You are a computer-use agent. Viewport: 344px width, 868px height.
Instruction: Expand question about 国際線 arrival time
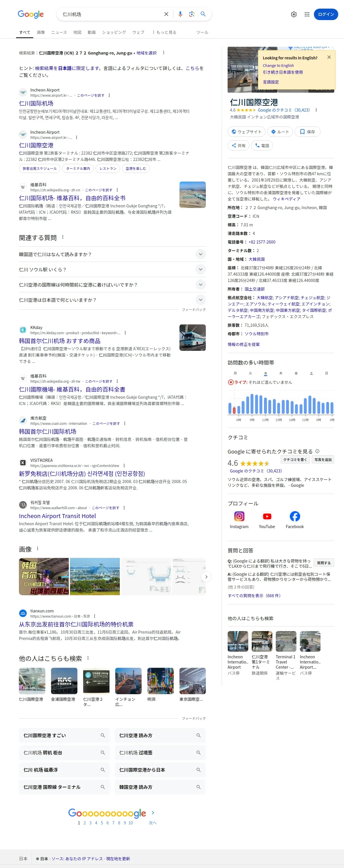coord(112,285)
